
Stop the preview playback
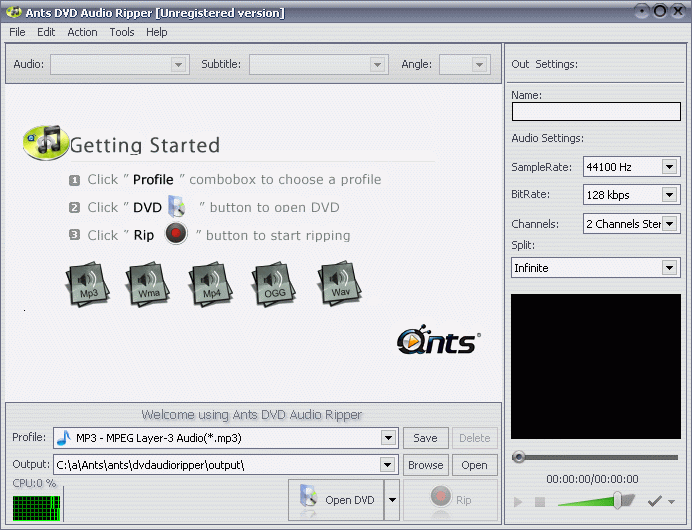click(540, 502)
